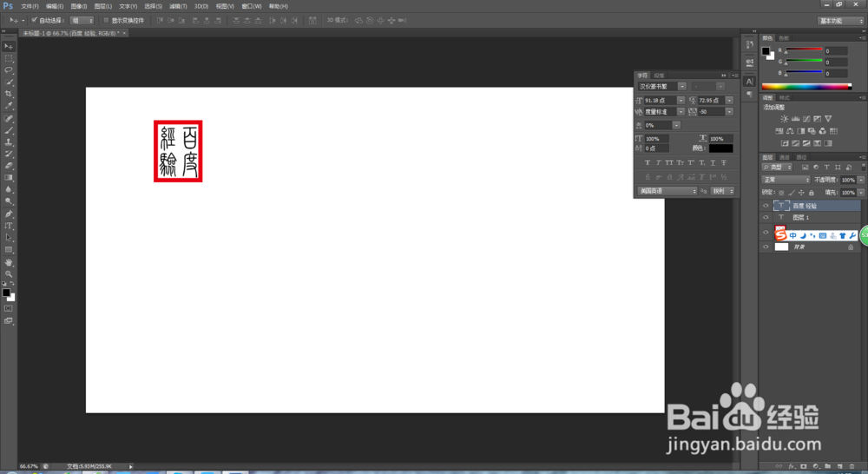This screenshot has width=868, height=474.
Task: Click the color spectrum ramp
Action: click(x=806, y=87)
